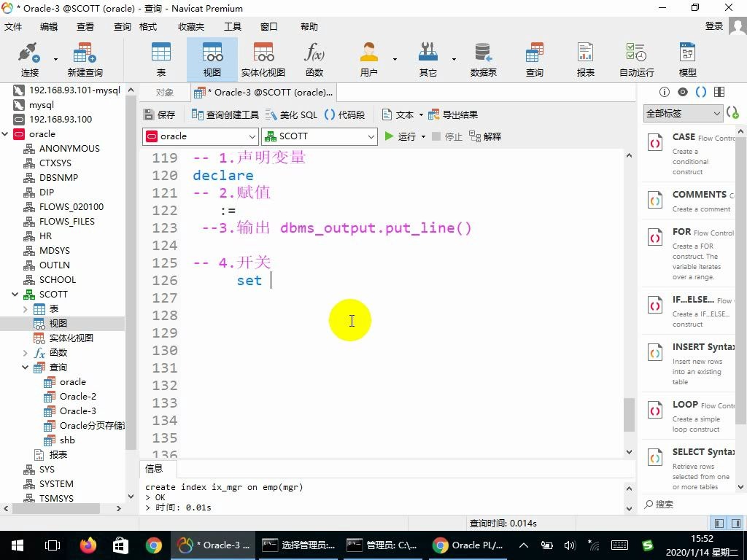Image resolution: width=747 pixels, height=560 pixels.
Task: Select the Oracle-2 query in the tree
Action: point(77,396)
